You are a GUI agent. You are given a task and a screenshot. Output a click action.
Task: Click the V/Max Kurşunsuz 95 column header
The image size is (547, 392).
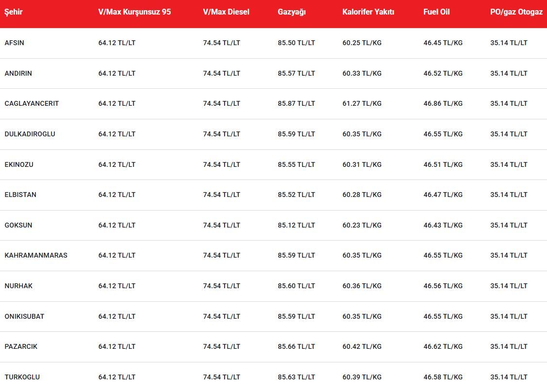[134, 12]
